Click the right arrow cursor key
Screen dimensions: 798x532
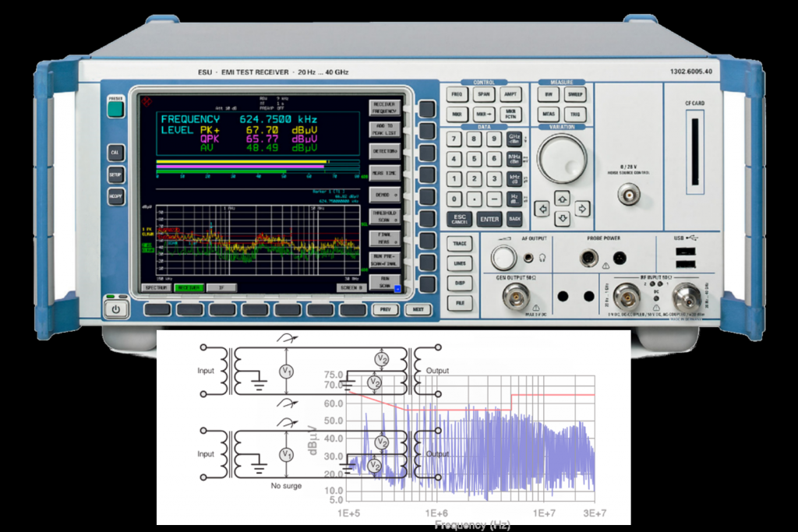point(581,209)
